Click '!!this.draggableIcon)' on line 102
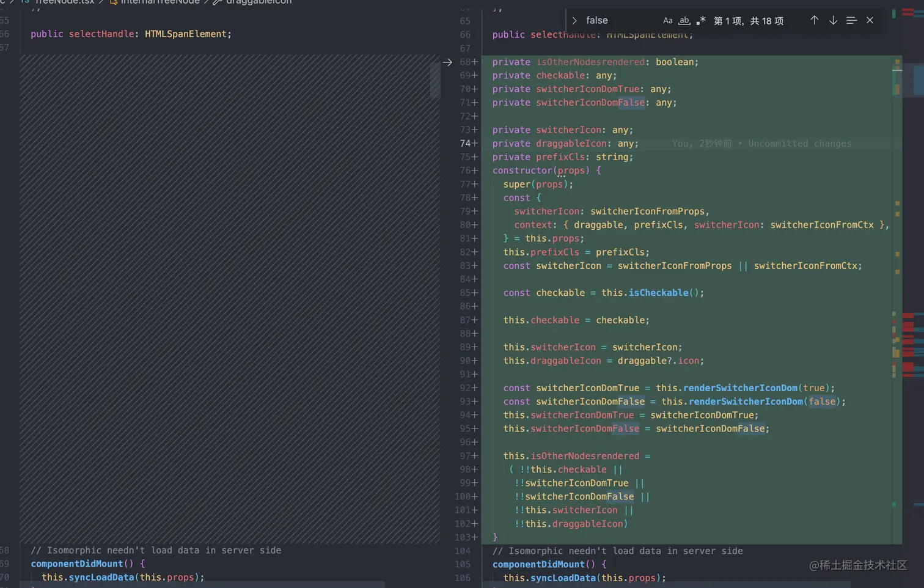Screen dimensions: 924x588 pyautogui.click(x=571, y=524)
